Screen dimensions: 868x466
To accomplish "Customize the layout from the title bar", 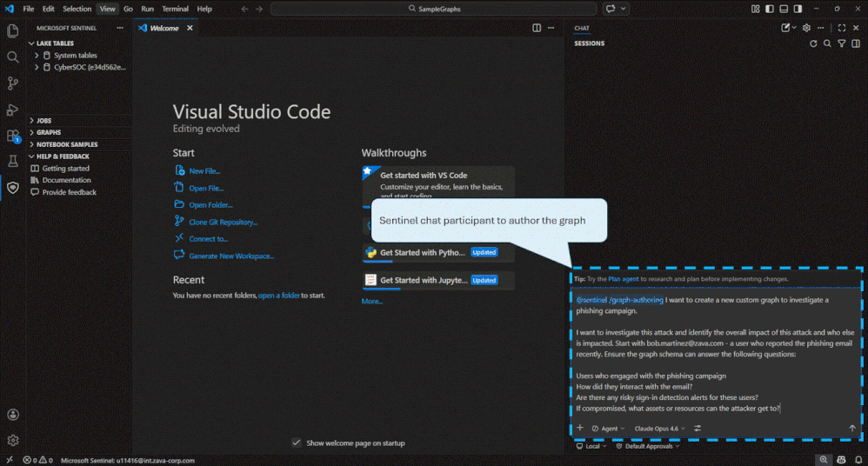I will tap(756, 9).
